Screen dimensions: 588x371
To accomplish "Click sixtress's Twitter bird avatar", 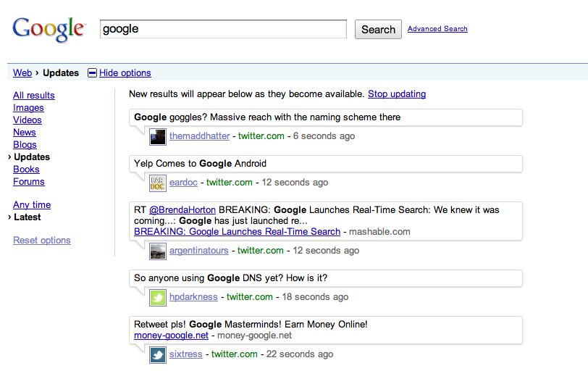I will (x=158, y=355).
